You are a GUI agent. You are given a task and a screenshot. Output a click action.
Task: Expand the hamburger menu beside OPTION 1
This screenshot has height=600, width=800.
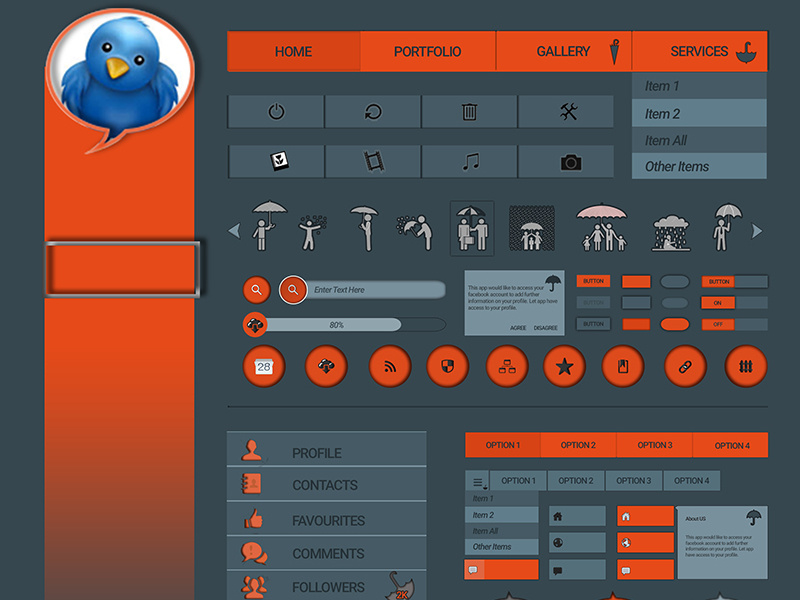point(477,480)
